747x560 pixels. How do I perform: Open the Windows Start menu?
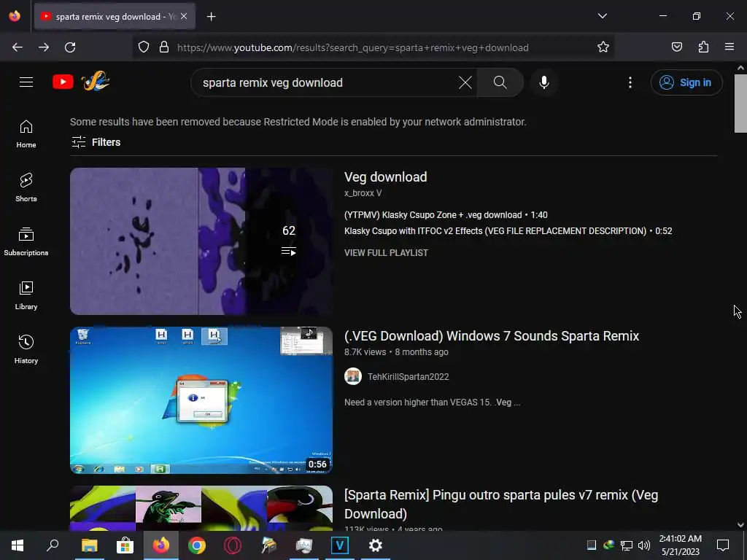point(18,545)
